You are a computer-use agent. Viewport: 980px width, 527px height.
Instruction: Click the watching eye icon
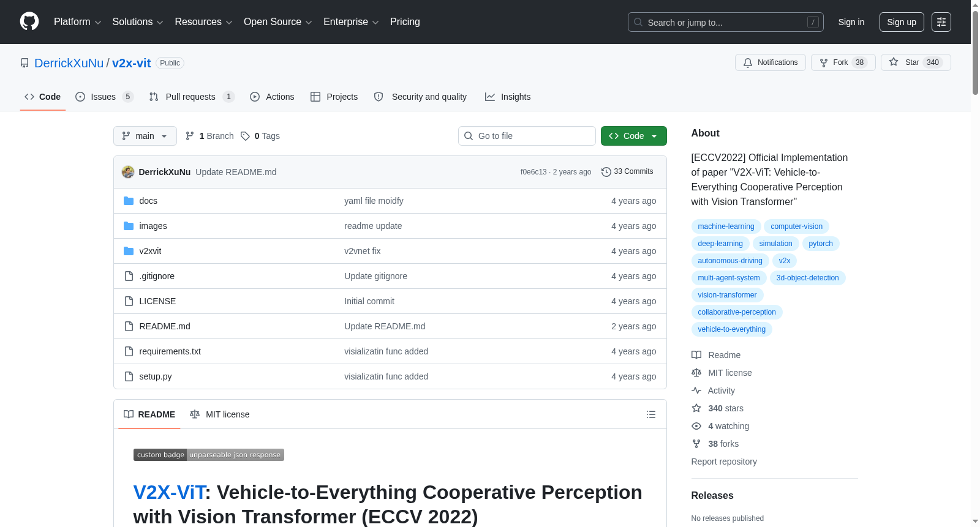696,426
